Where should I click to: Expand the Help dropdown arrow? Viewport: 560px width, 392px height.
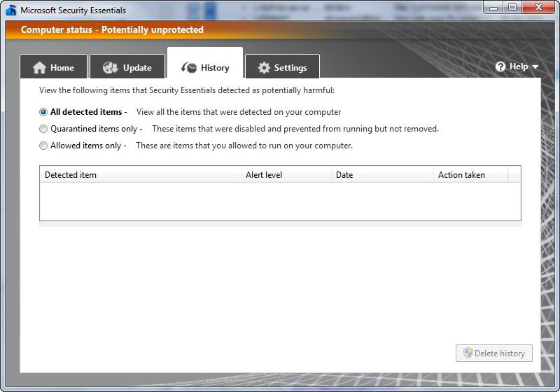pyautogui.click(x=535, y=66)
